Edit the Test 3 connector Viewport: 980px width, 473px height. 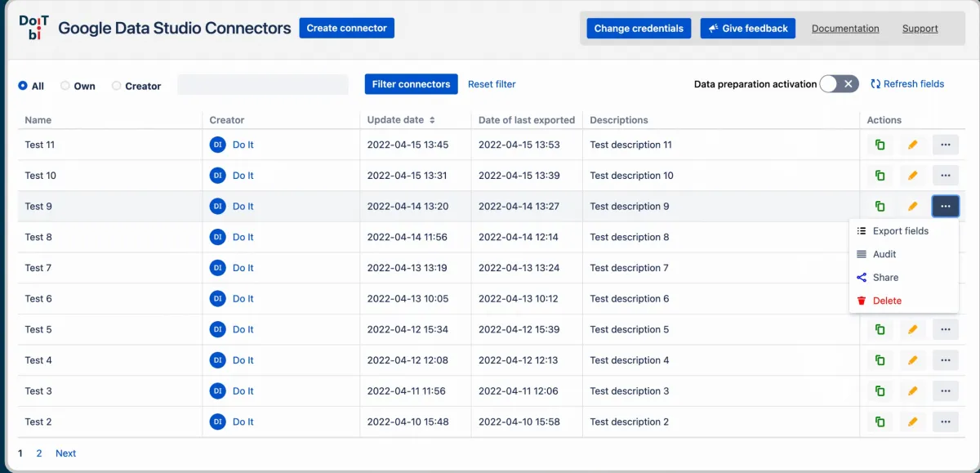[x=913, y=391]
